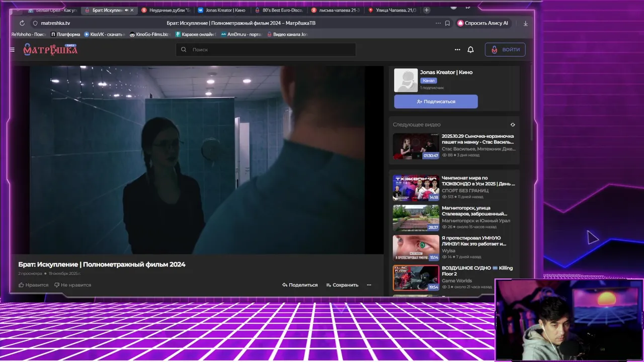
Task: Open Магнитогорск, улица Сталеваров thumbnail
Action: [x=416, y=218]
